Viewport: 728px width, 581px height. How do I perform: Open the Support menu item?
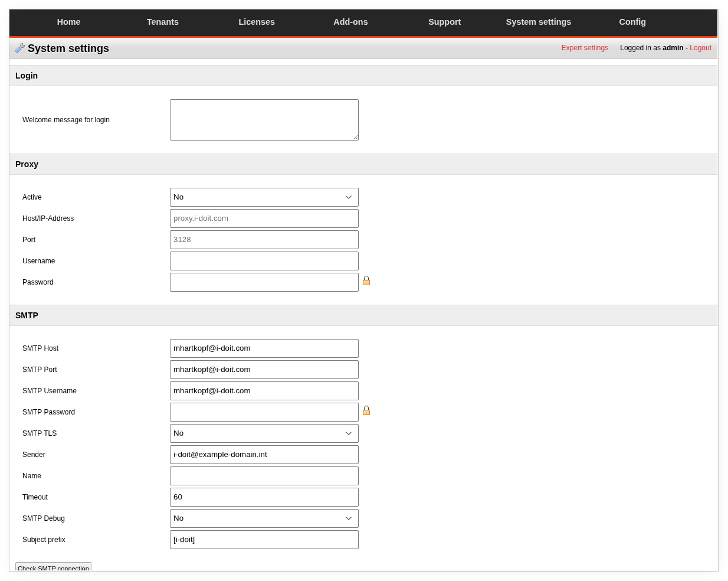(444, 22)
